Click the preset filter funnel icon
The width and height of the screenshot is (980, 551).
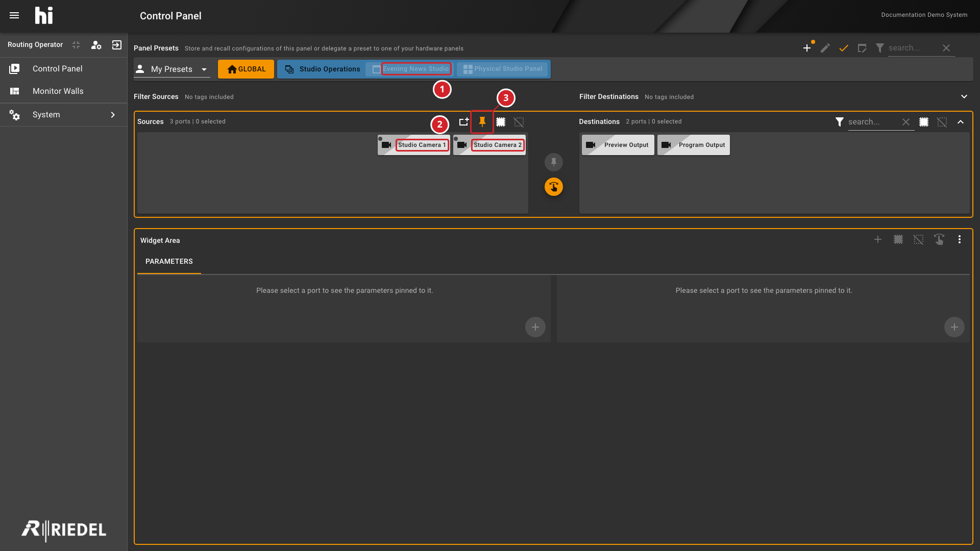(x=880, y=48)
